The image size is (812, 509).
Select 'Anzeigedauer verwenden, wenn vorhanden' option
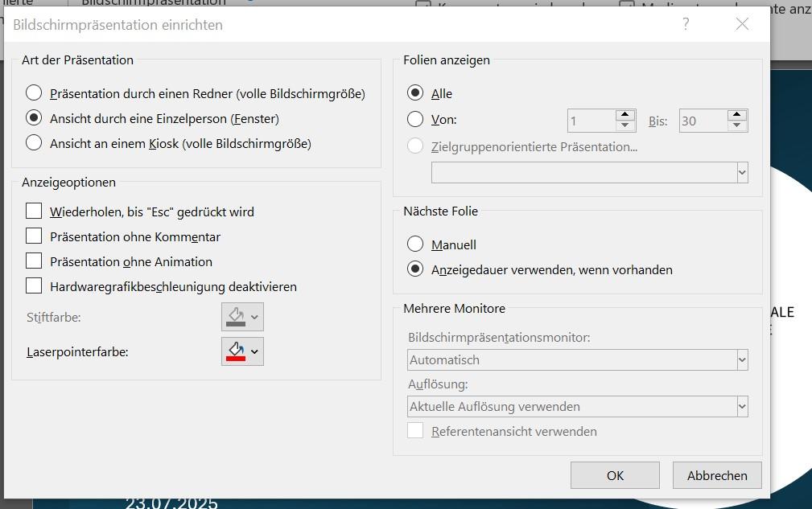point(414,269)
